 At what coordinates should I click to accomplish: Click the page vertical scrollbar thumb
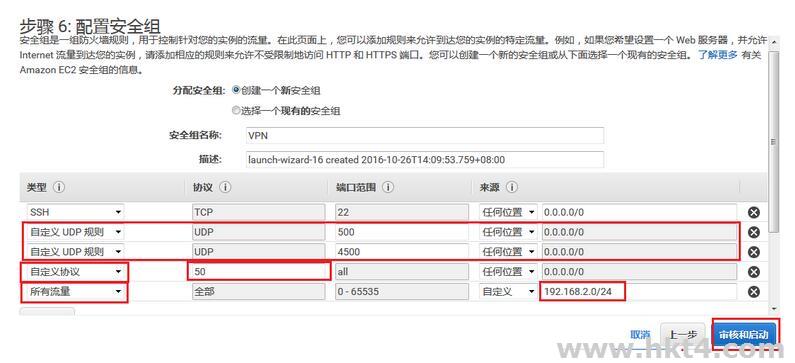(x=773, y=142)
